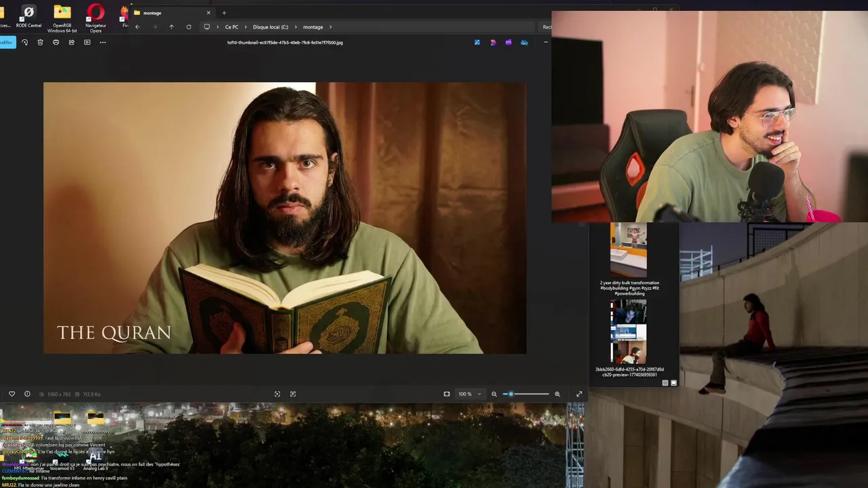Expand the chevron after Disque local (C:)
The width and height of the screenshot is (868, 488).
296,27
